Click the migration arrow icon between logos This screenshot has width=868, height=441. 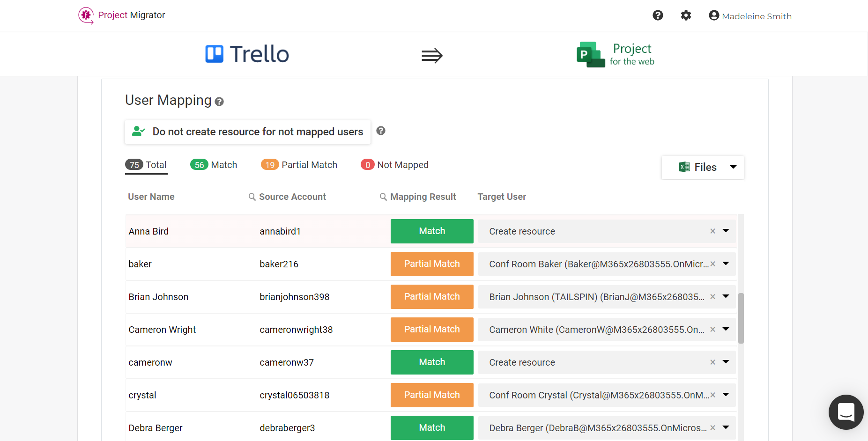pos(432,56)
